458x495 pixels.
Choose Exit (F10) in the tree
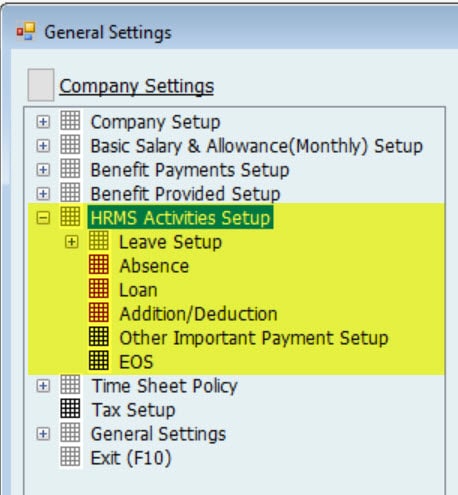[x=131, y=458]
